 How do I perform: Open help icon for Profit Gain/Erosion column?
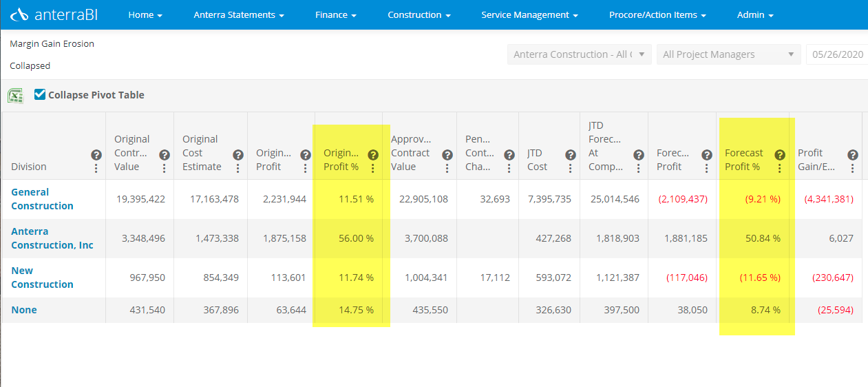point(853,155)
